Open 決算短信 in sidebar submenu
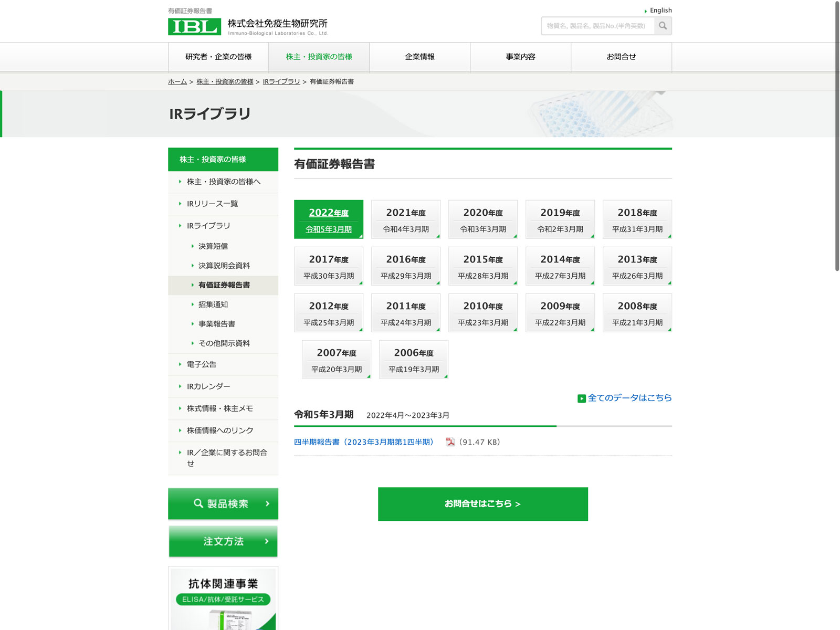Viewport: 840px width, 630px height. (x=213, y=246)
